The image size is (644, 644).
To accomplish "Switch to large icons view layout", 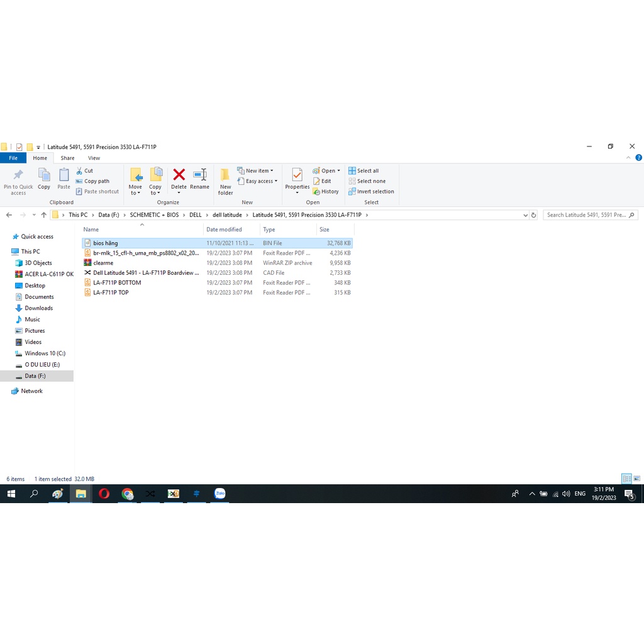I will click(x=636, y=479).
